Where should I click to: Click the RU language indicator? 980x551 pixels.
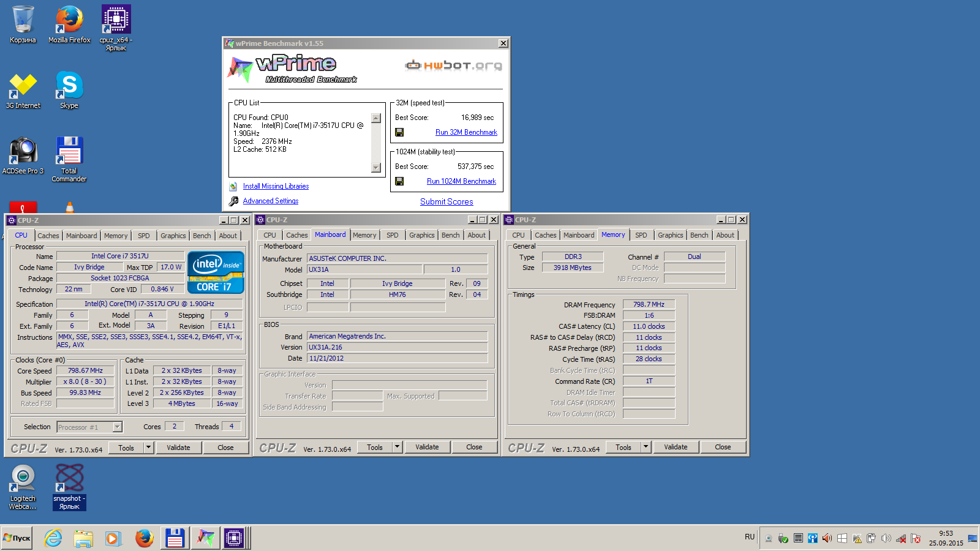(750, 537)
